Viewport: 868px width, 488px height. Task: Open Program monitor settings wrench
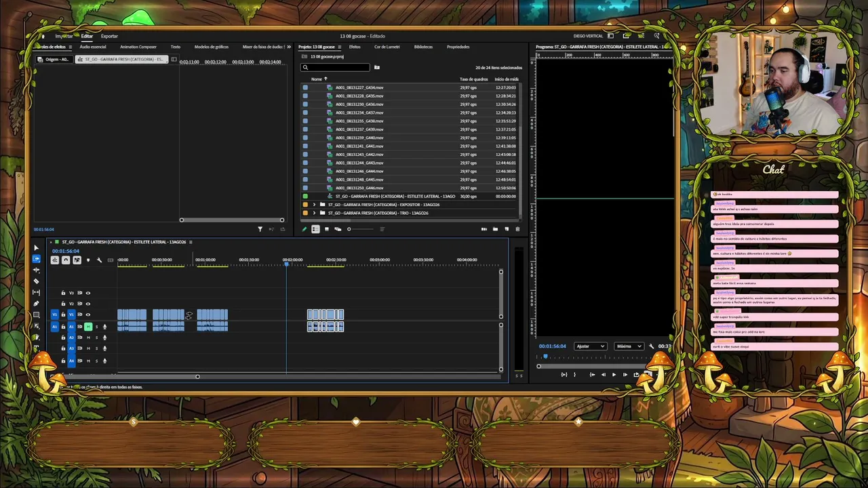(x=651, y=346)
